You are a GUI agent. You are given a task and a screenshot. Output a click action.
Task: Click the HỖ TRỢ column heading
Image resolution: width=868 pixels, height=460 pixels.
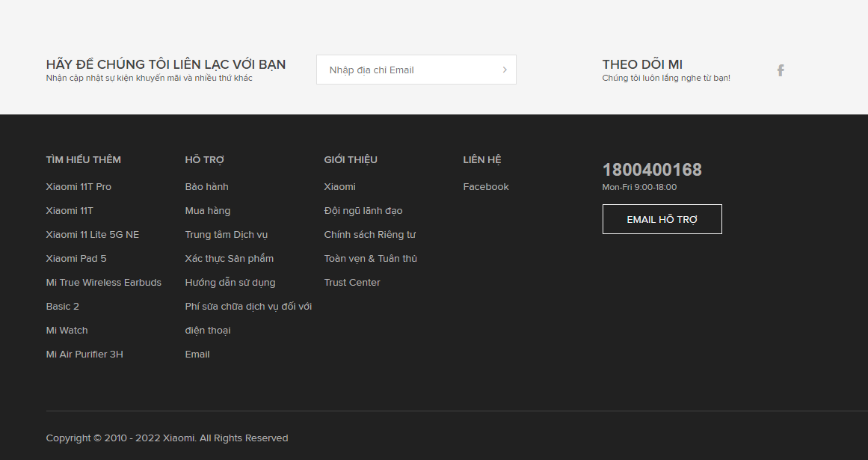pos(204,159)
